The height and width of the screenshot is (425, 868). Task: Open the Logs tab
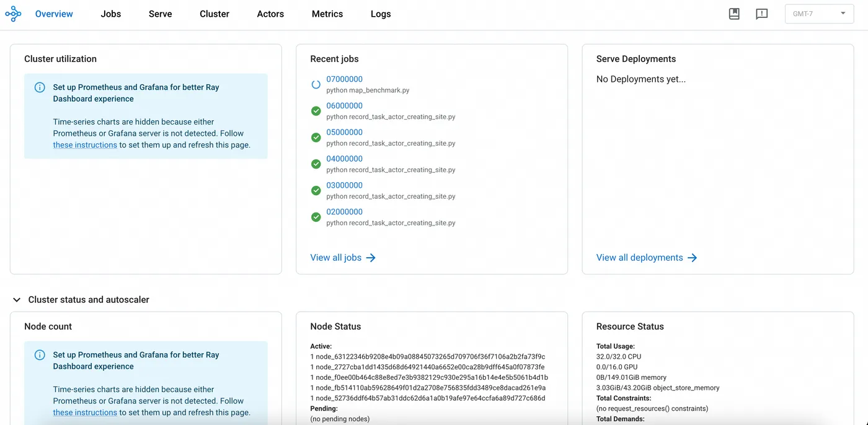tap(381, 14)
